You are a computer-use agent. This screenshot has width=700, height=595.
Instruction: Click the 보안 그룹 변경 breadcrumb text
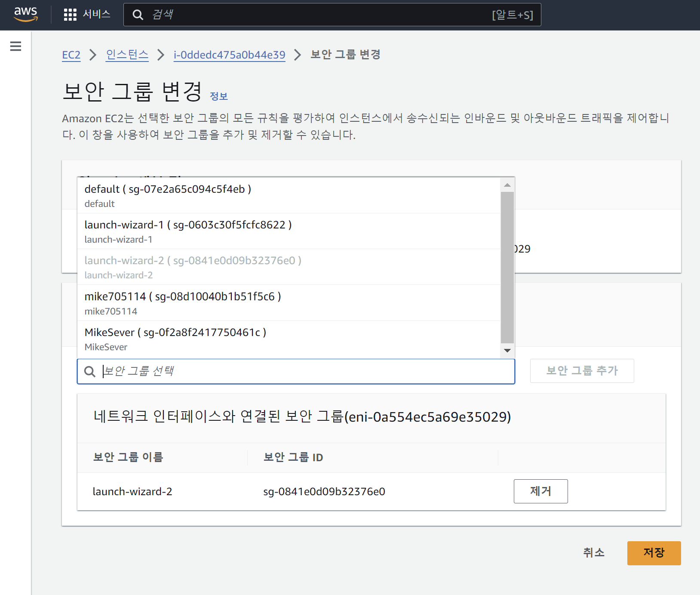click(x=346, y=55)
